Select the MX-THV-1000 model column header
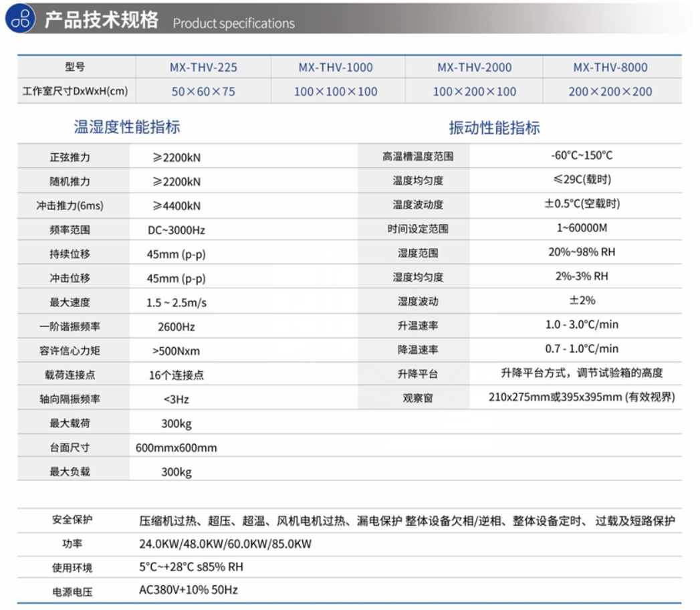The image size is (700, 610). pyautogui.click(x=336, y=68)
